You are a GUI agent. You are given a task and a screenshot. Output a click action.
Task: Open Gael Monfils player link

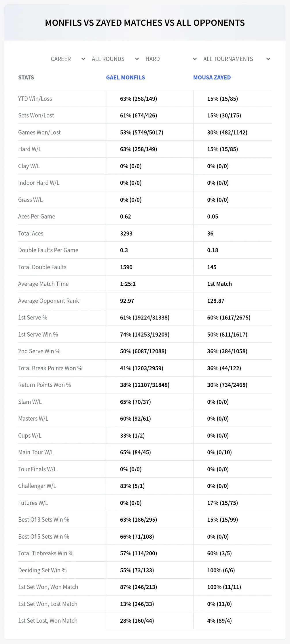click(x=126, y=77)
